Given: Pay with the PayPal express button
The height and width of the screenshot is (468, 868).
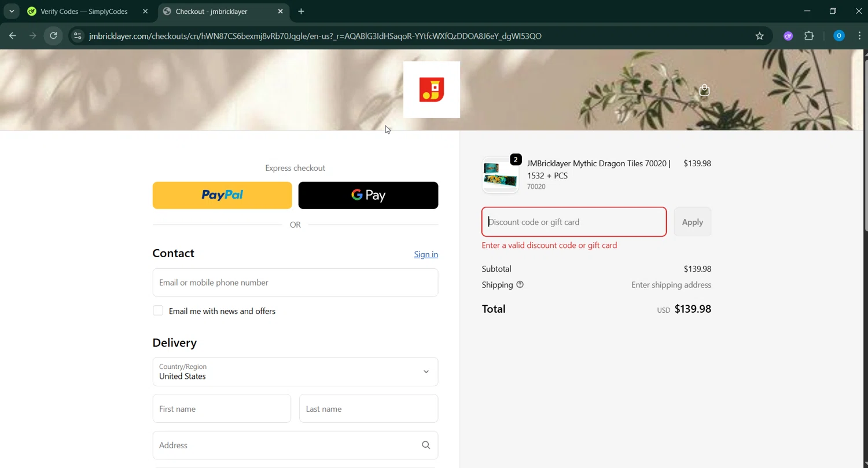Looking at the screenshot, I should tap(222, 195).
